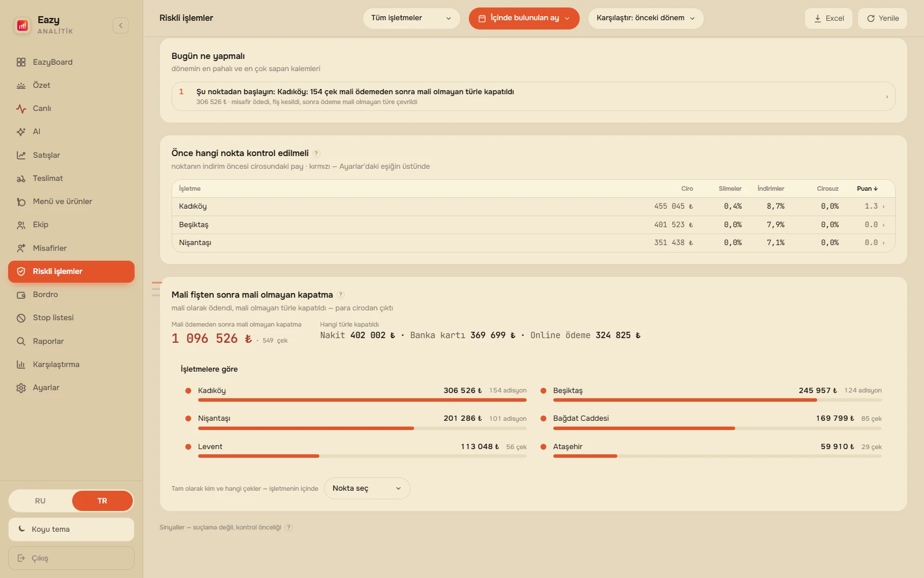Open the Canlı live view
The height and width of the screenshot is (578, 924).
pos(71,108)
